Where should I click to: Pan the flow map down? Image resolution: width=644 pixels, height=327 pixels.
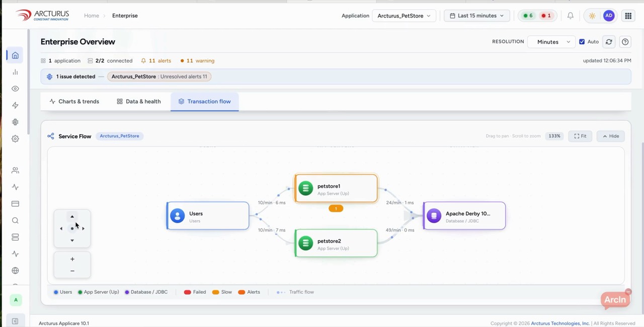tap(72, 240)
